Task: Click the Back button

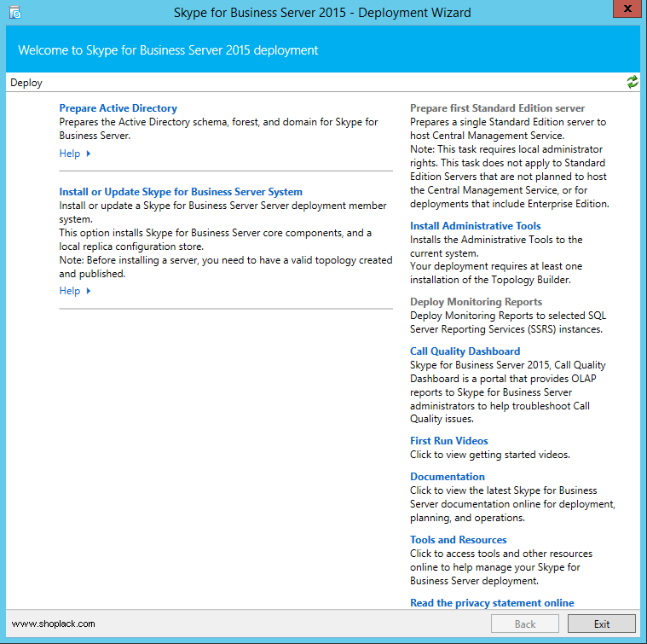Action: (x=525, y=624)
